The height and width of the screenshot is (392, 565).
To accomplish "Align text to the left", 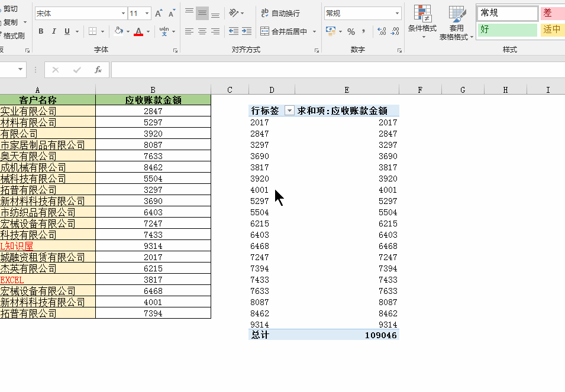I will click(189, 31).
